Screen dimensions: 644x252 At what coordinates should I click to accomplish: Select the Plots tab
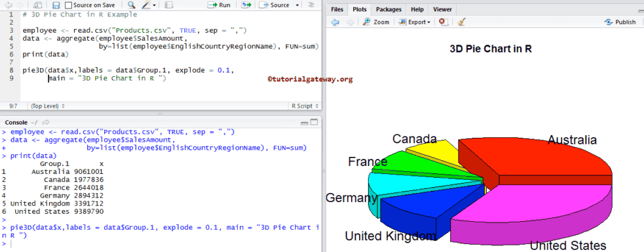click(x=360, y=9)
